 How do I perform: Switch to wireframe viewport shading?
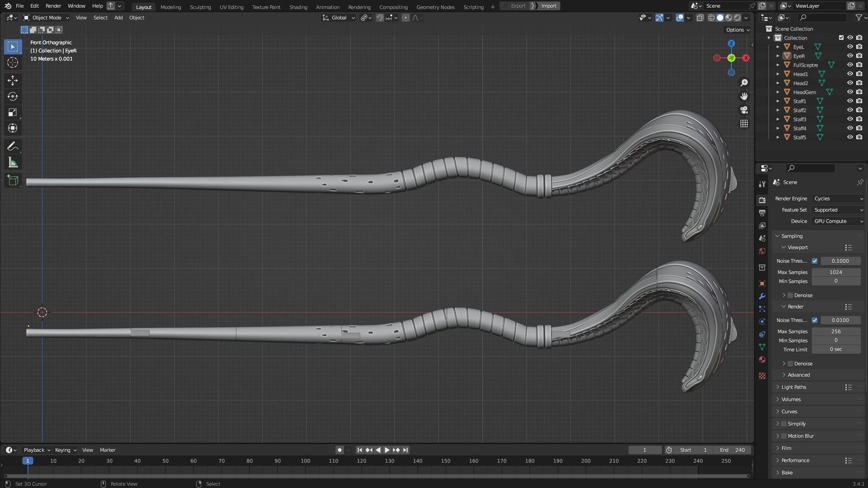coord(711,18)
